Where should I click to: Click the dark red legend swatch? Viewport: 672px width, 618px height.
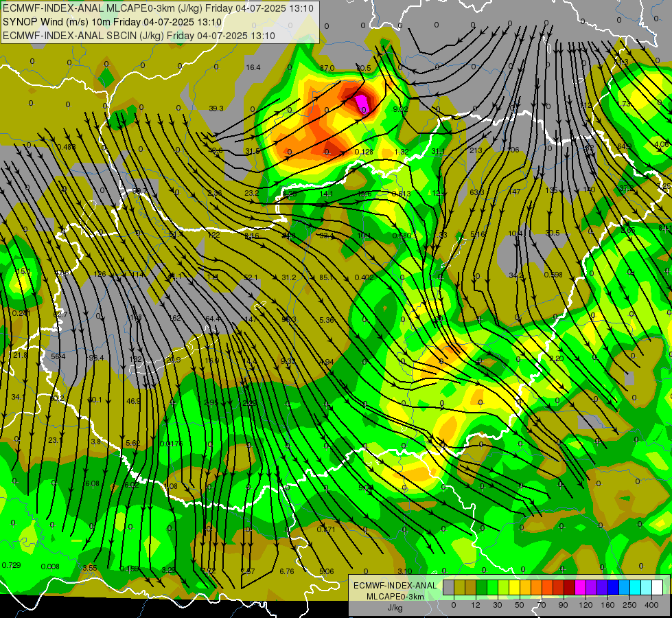(570, 587)
